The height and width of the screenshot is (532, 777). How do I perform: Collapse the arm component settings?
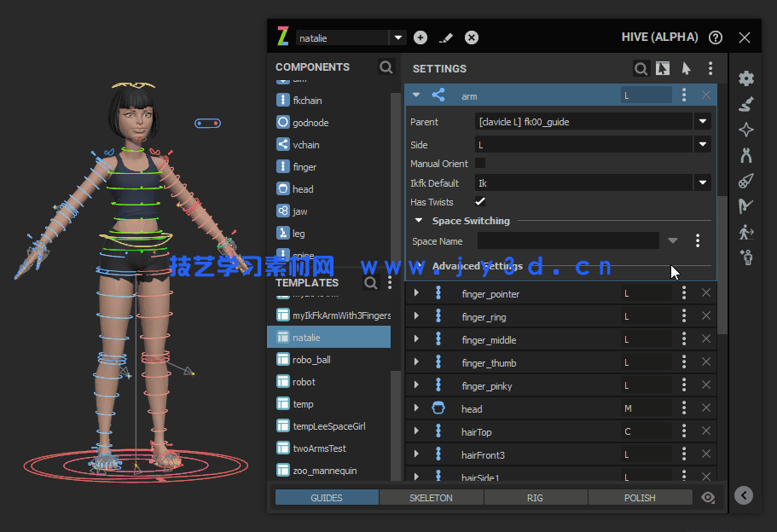coord(415,95)
